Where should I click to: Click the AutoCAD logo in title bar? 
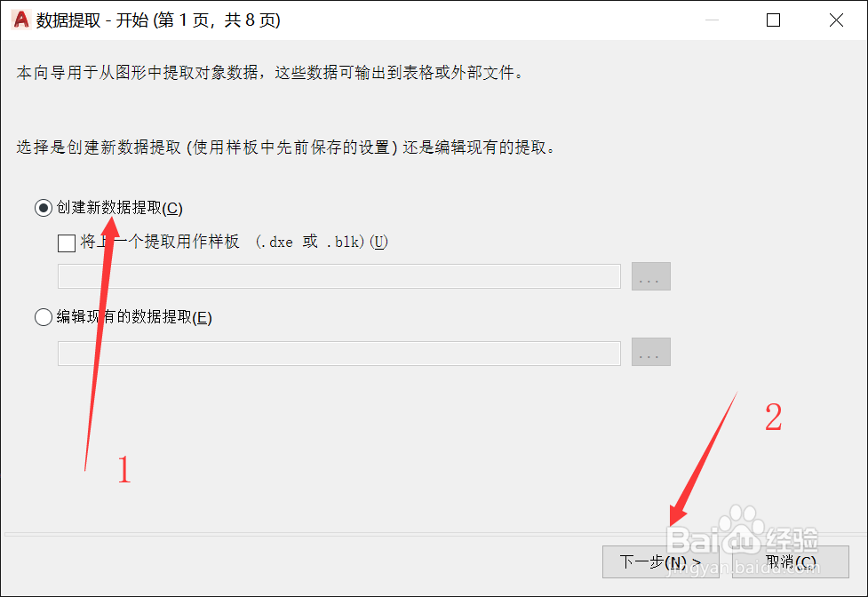[21, 20]
